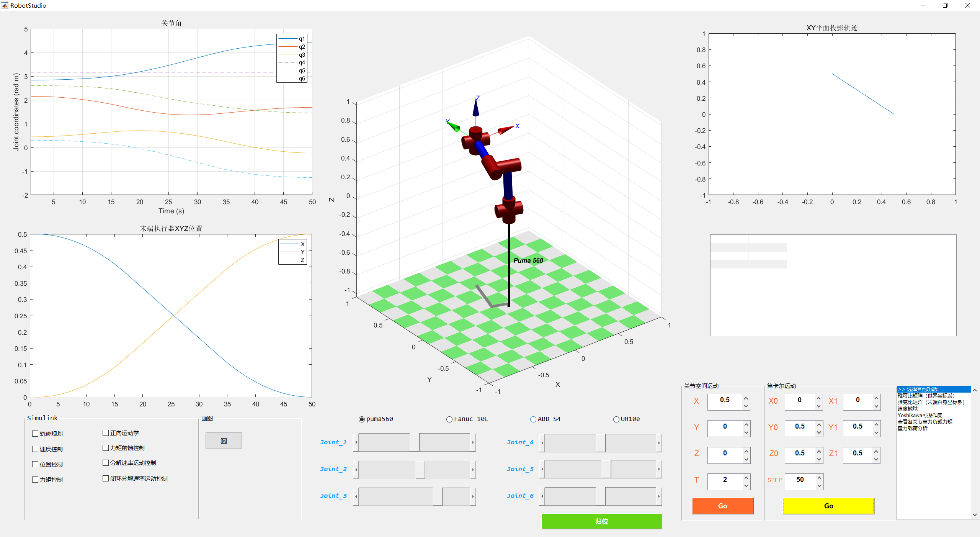The image size is (980, 537).
Task: Select the ABB S4 robot
Action: coord(532,419)
